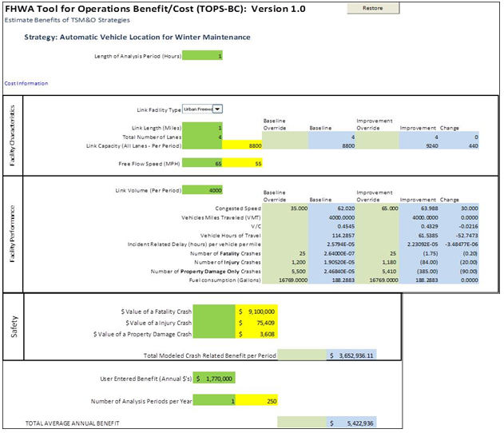Click the Injury Crash default value 75,409
This screenshot has width=504, height=433.
click(x=256, y=323)
